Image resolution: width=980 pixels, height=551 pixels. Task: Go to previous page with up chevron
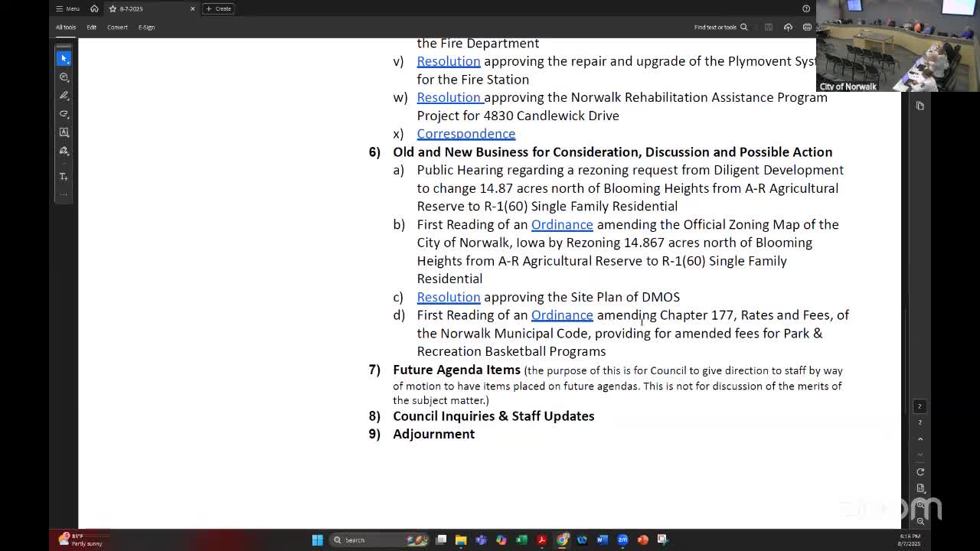coord(920,439)
